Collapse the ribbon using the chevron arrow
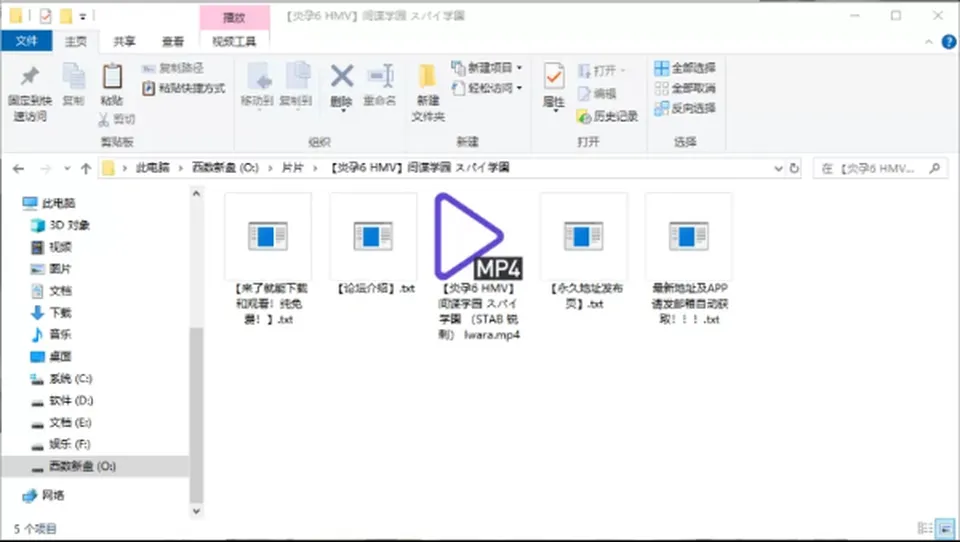 pyautogui.click(x=928, y=42)
